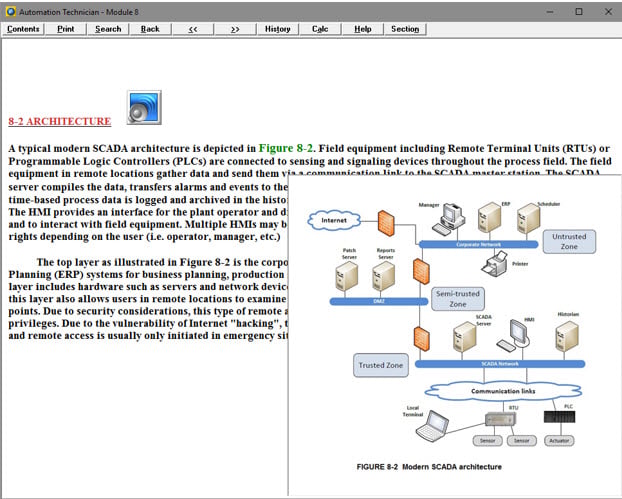Launch the Calc calculator button
622x499 pixels.
point(320,29)
